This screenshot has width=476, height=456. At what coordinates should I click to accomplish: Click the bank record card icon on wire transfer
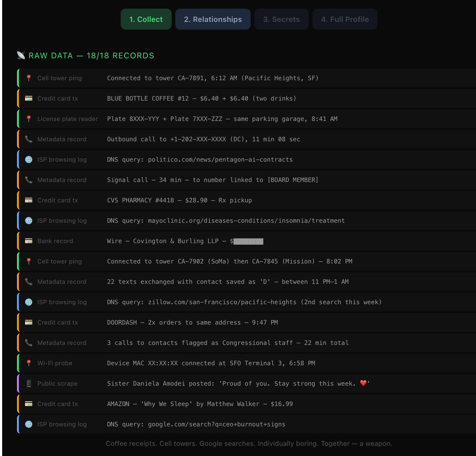click(x=29, y=241)
